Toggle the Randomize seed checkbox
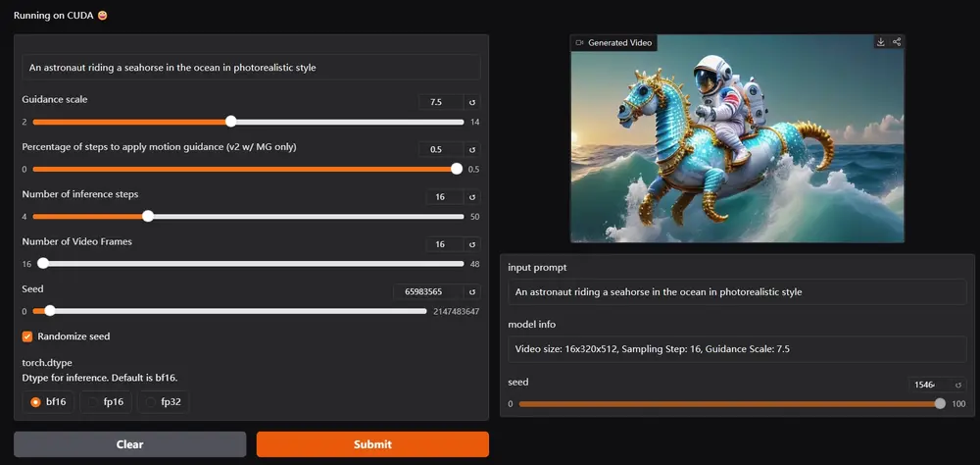The image size is (980, 465). pos(27,336)
